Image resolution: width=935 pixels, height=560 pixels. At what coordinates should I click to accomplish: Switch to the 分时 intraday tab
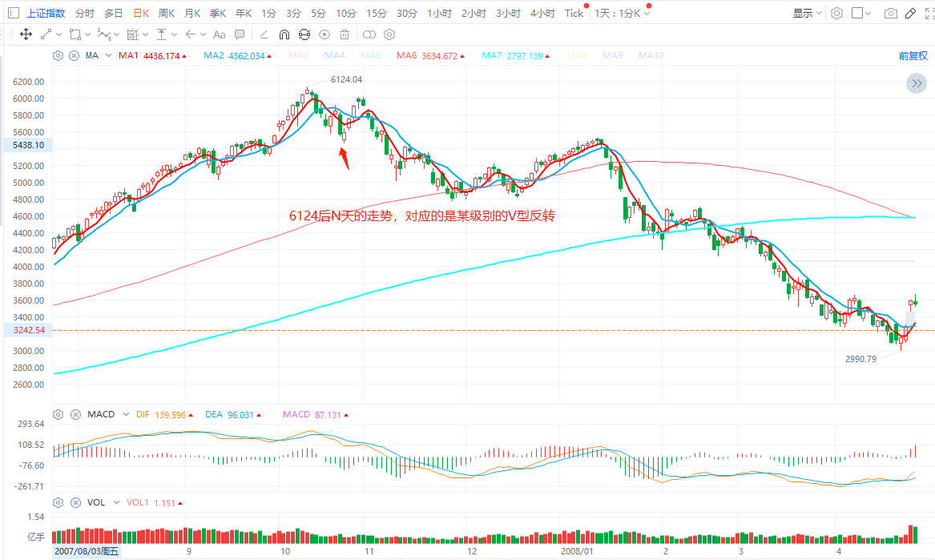(x=84, y=13)
